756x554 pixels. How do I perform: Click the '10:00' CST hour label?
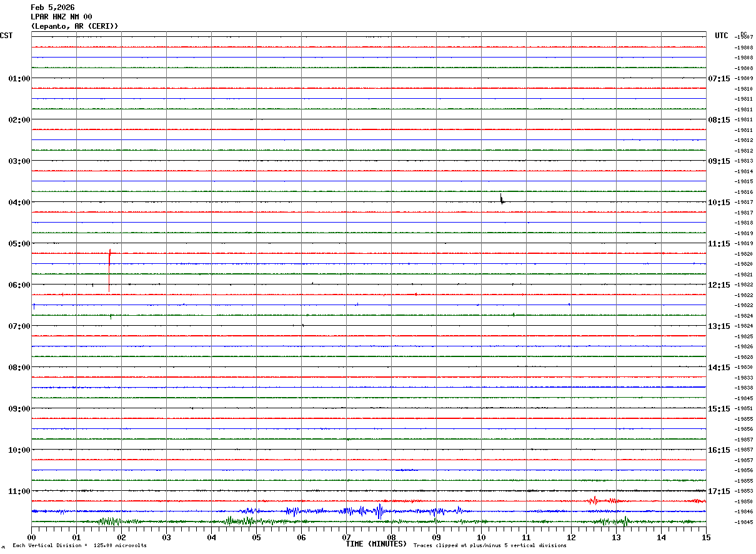19,450
